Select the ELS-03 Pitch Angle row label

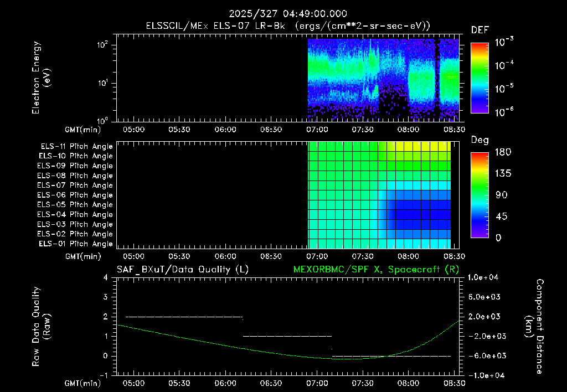click(x=75, y=224)
